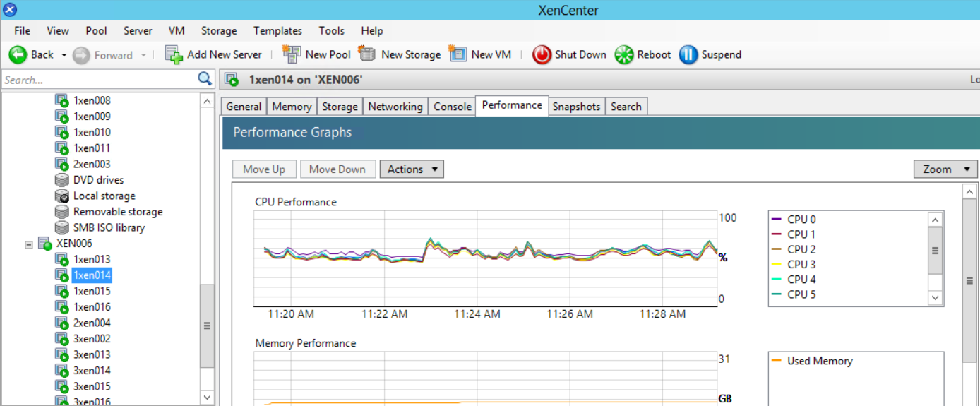
Task: Switch to the Console tab
Action: 452,107
